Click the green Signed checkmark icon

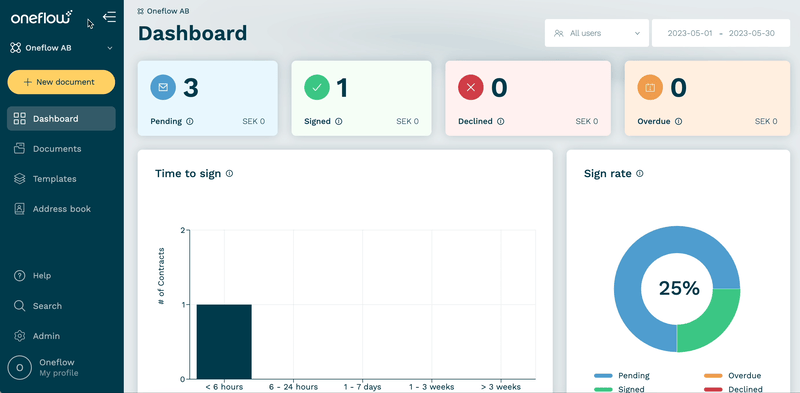[317, 87]
